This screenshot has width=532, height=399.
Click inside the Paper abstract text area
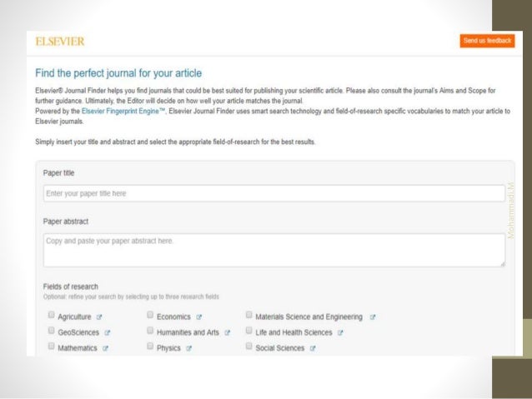[x=274, y=250]
